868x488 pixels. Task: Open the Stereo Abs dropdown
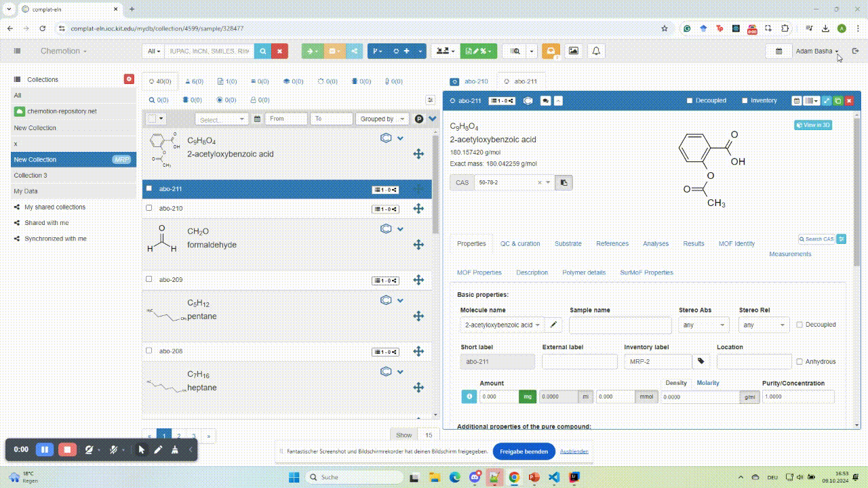click(703, 325)
